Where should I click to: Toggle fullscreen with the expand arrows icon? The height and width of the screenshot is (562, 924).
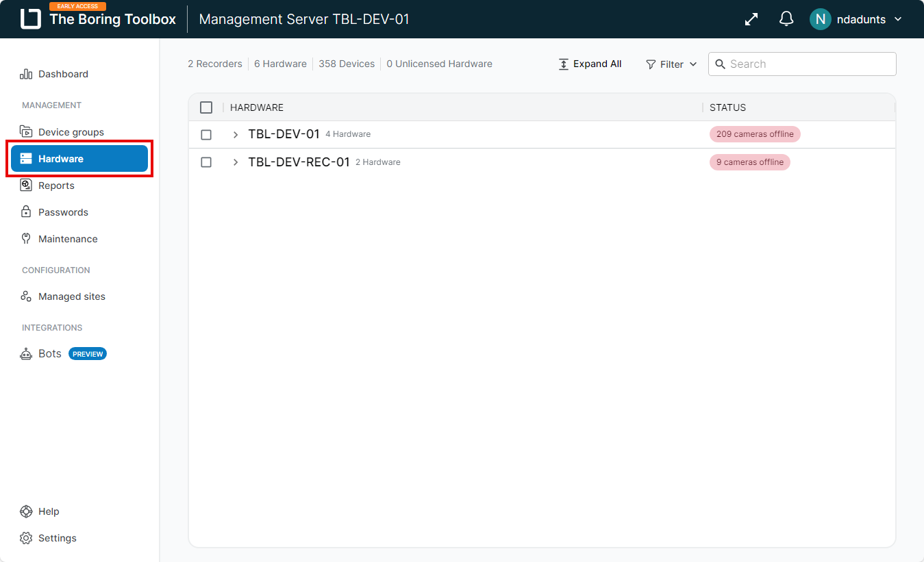pos(751,19)
